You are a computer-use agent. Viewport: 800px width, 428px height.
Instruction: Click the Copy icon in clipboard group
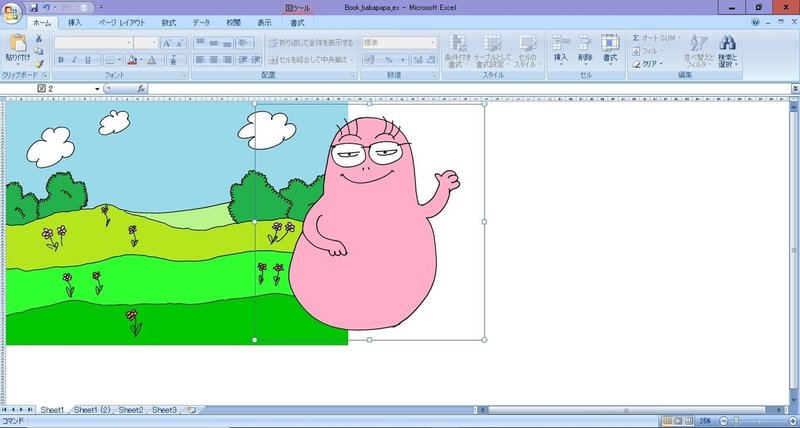(39, 52)
